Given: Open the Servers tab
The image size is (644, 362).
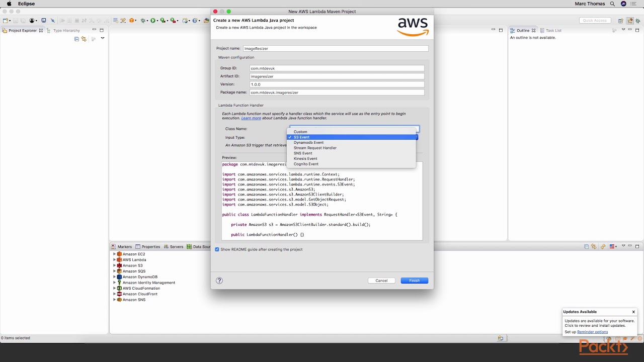Looking at the screenshot, I should click(174, 247).
